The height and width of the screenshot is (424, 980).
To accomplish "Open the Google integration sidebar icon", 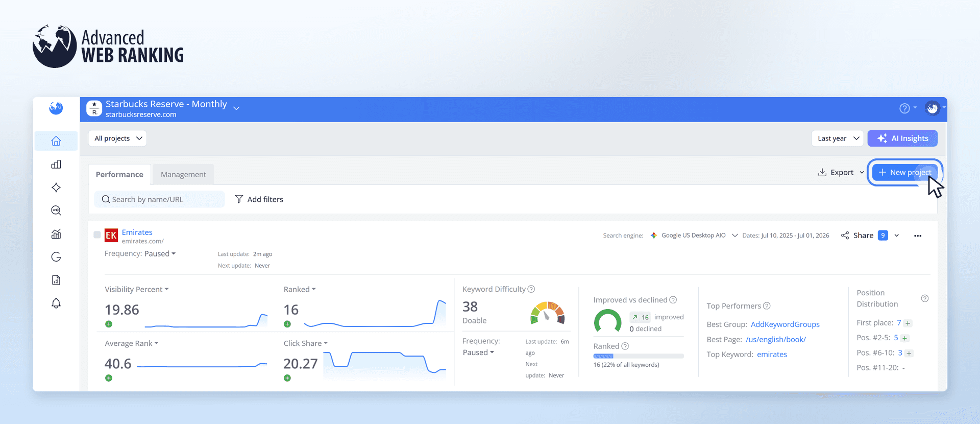I will pyautogui.click(x=56, y=257).
